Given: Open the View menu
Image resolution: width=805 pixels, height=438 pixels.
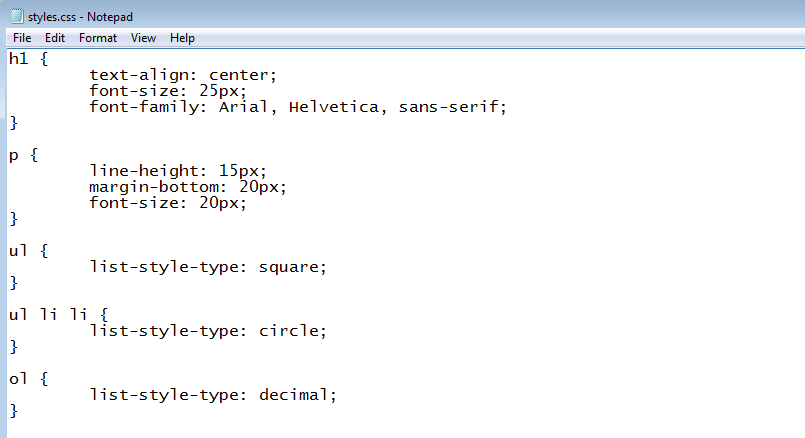Looking at the screenshot, I should click(x=143, y=38).
